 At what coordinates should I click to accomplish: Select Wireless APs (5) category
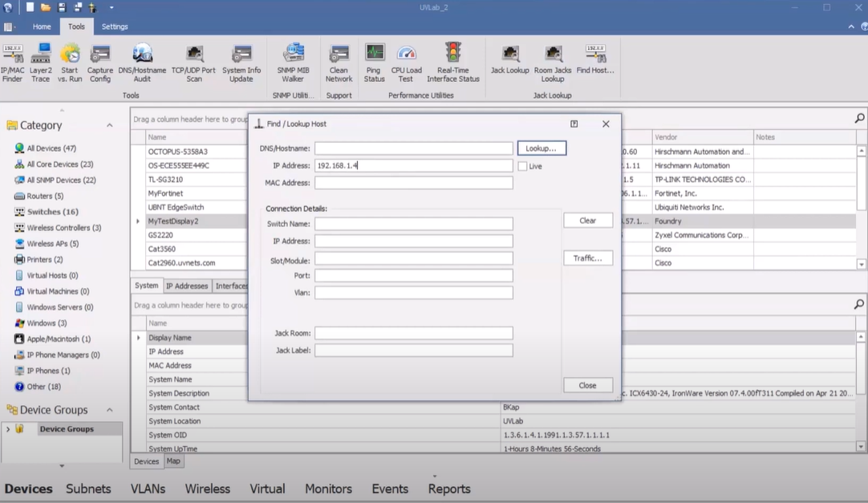[x=47, y=243]
